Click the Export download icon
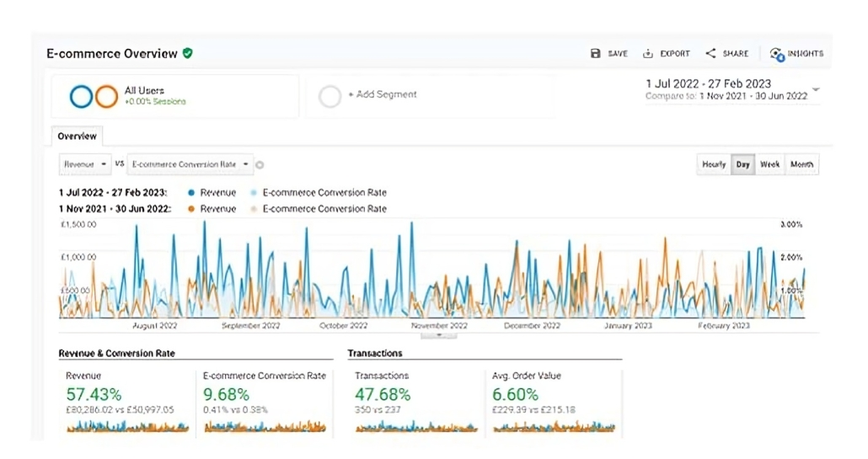This screenshot has width=868, height=459. tap(648, 54)
